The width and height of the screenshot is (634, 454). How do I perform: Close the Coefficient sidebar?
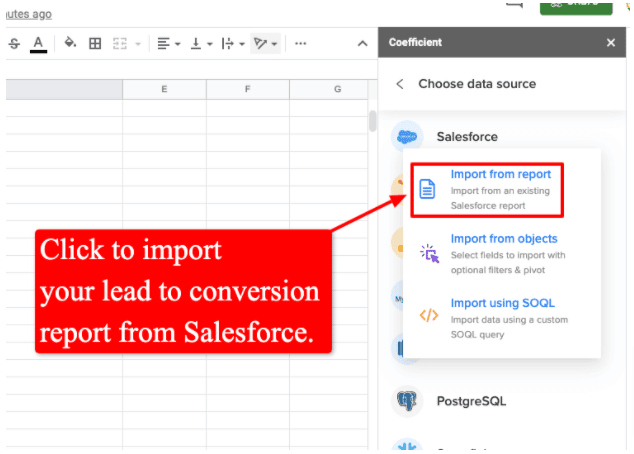pyautogui.click(x=611, y=42)
